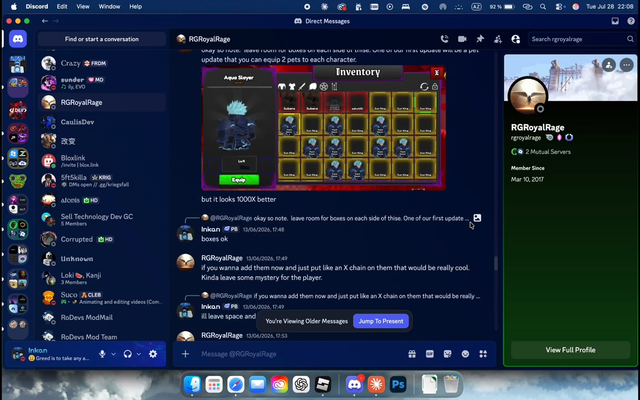Open the sunder direct message

102,83
